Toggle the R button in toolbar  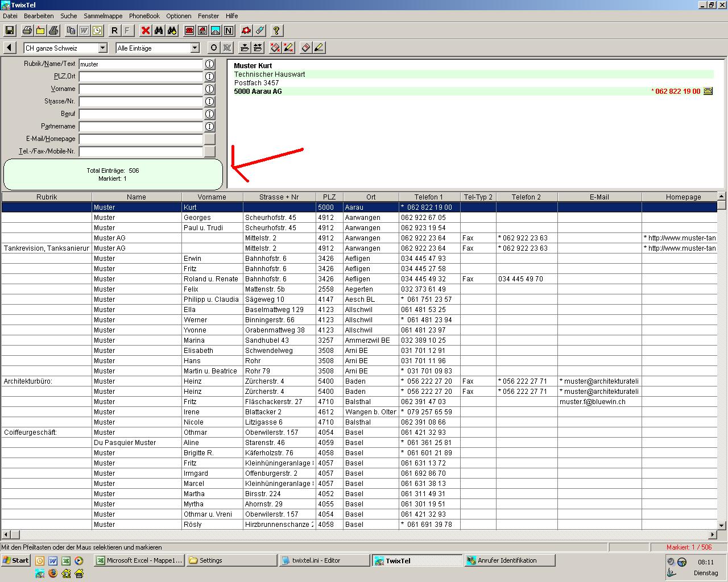(x=114, y=31)
